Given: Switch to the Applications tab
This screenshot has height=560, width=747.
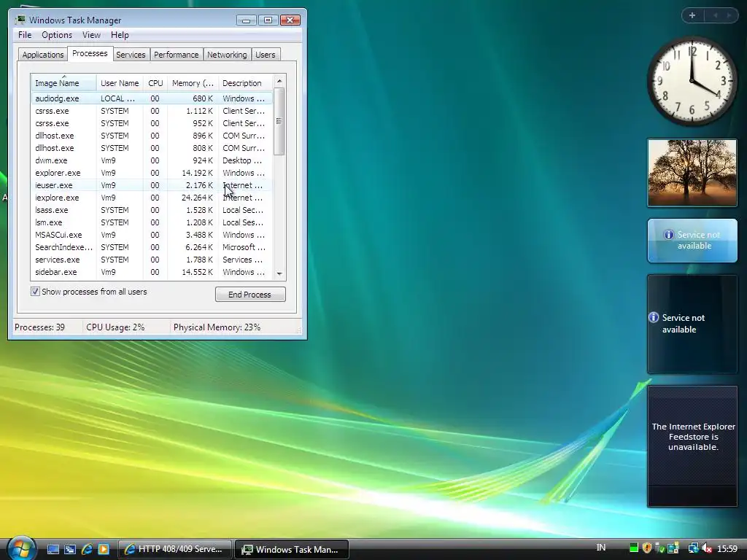Looking at the screenshot, I should point(43,55).
